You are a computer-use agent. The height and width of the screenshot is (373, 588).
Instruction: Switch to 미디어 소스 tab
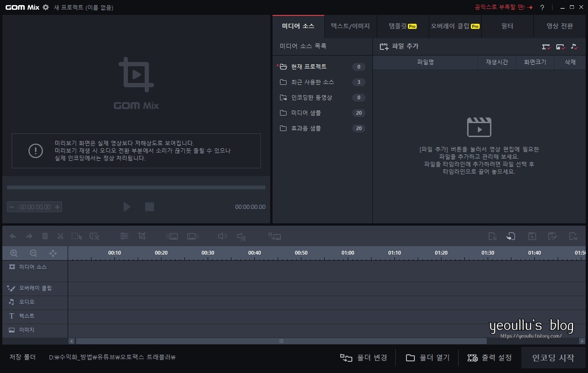(298, 26)
